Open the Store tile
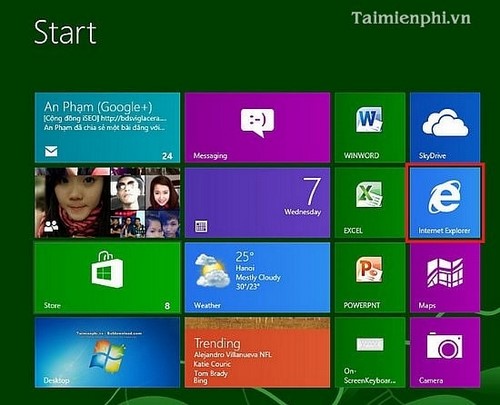Screen dimensions: 500x405 (x=107, y=278)
